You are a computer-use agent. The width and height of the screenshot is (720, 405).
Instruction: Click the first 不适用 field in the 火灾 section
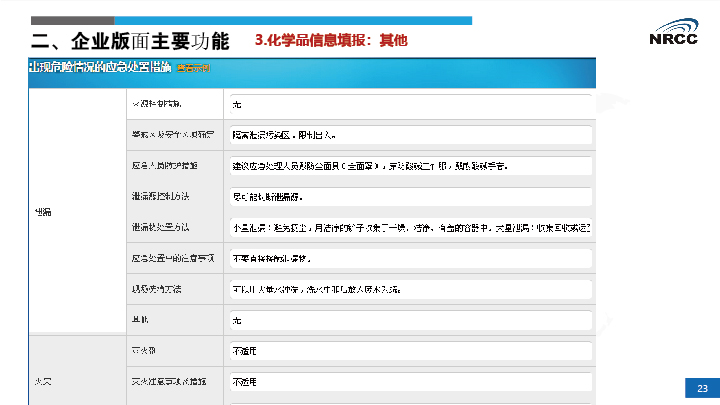point(411,352)
